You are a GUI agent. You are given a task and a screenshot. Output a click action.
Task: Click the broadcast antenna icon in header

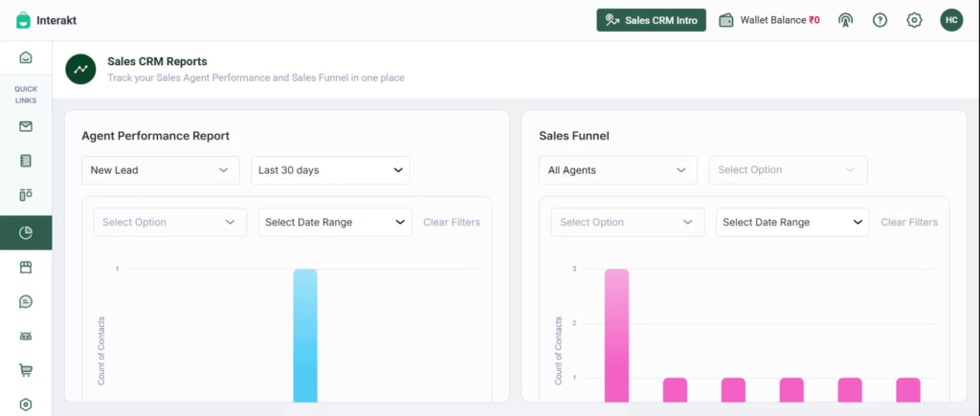pos(845,20)
